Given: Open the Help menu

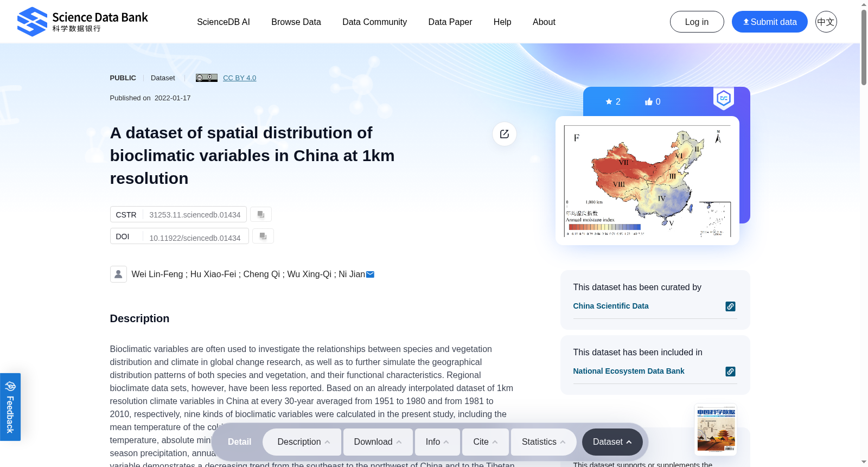Looking at the screenshot, I should [x=502, y=22].
